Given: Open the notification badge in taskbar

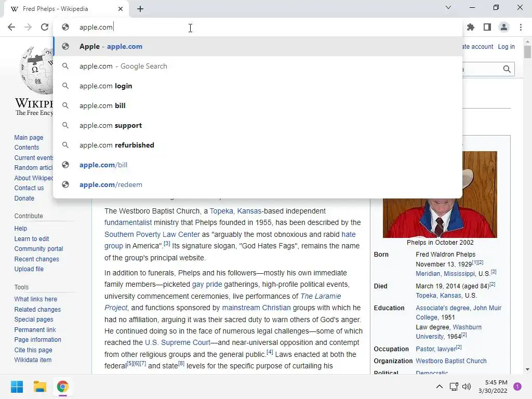Looking at the screenshot, I should click(517, 387).
